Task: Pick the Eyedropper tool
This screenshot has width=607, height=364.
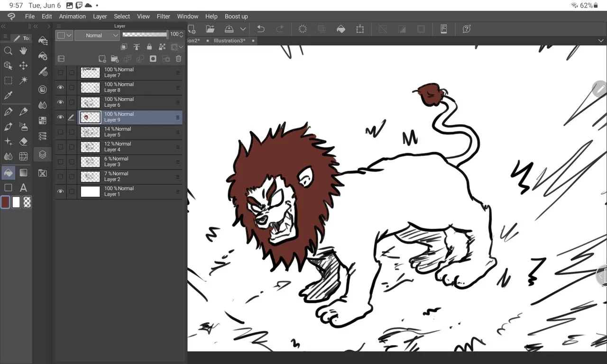Action: (8, 96)
